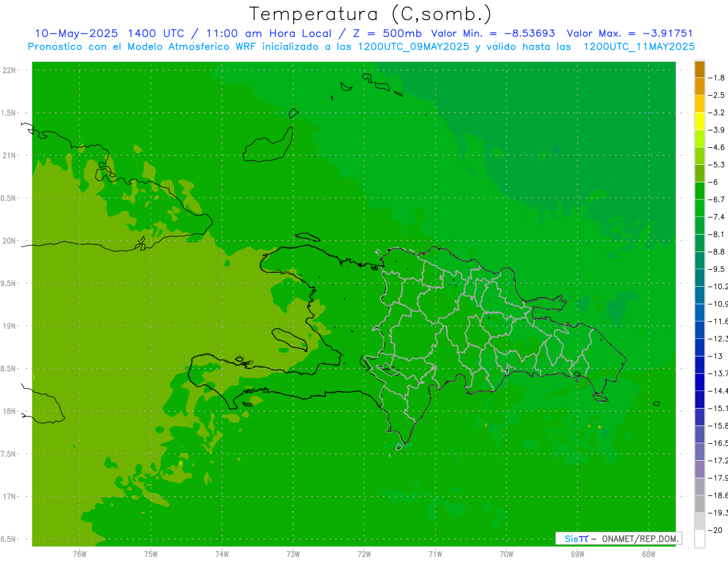
Task: Pick the blue swatch between -13 and -13.7
Action: click(699, 364)
